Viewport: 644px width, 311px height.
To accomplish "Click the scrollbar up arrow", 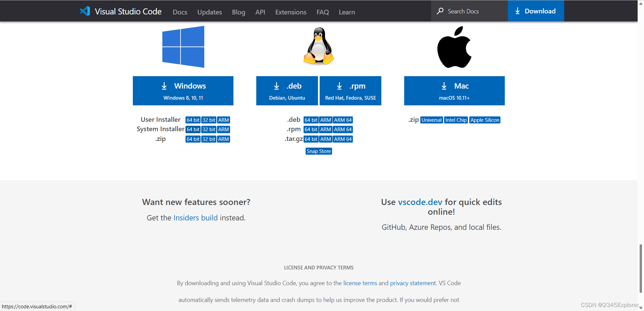I will [641, 4].
